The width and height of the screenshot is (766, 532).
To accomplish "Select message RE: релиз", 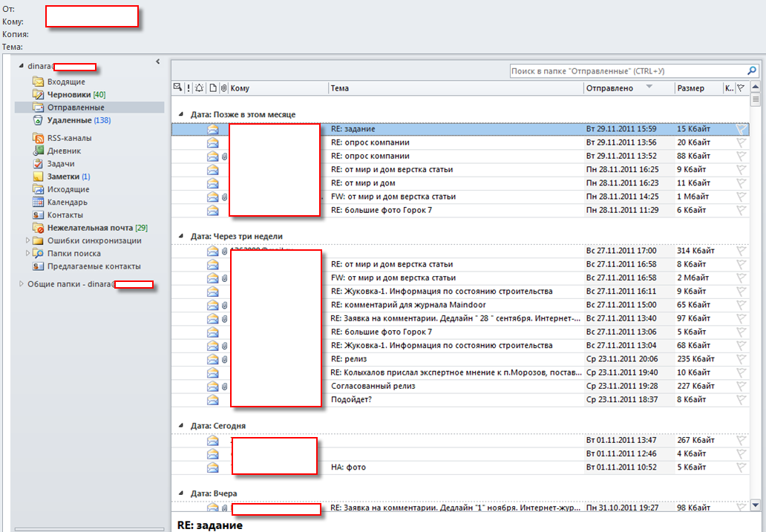I will [x=460, y=358].
